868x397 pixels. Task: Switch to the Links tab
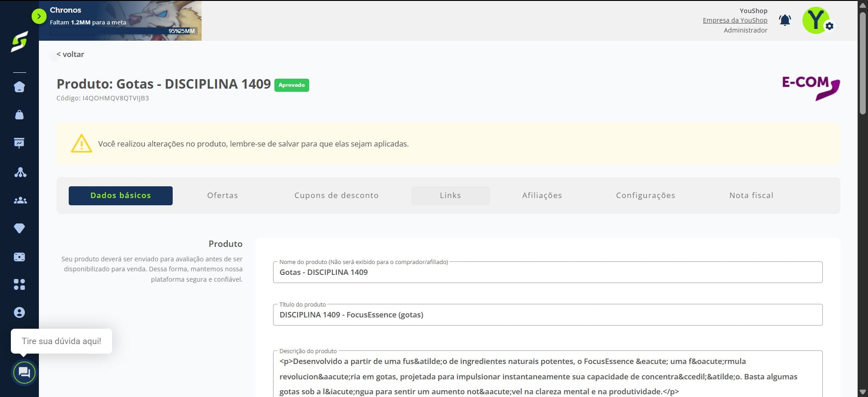(x=450, y=195)
